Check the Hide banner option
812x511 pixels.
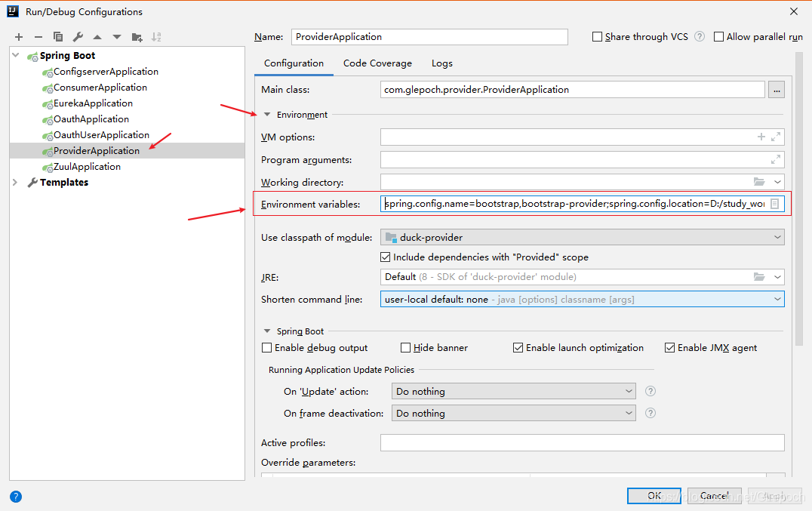point(405,348)
